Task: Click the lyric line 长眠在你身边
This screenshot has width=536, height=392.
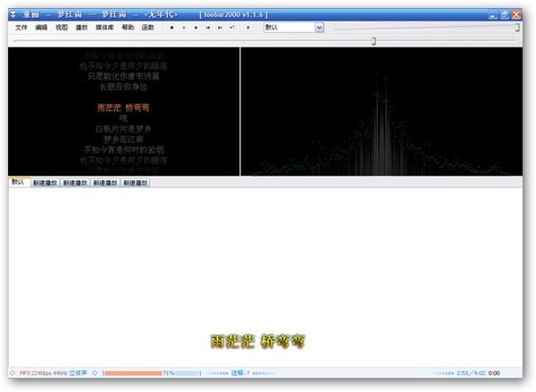Action: pyautogui.click(x=123, y=87)
